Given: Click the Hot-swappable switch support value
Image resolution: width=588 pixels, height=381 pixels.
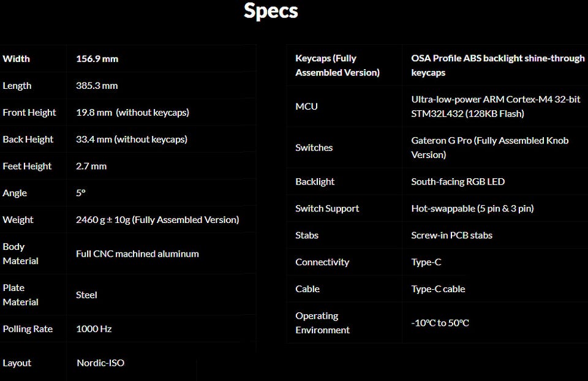Looking at the screenshot, I should point(472,209).
